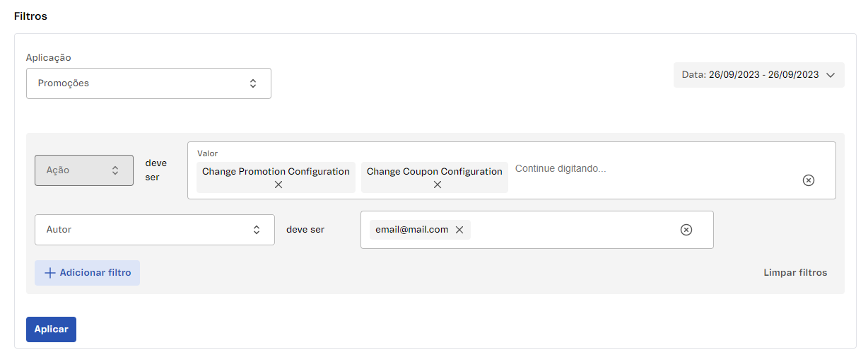Open the Autor filter type dropdown
This screenshot has height=362, width=868.
tap(154, 230)
